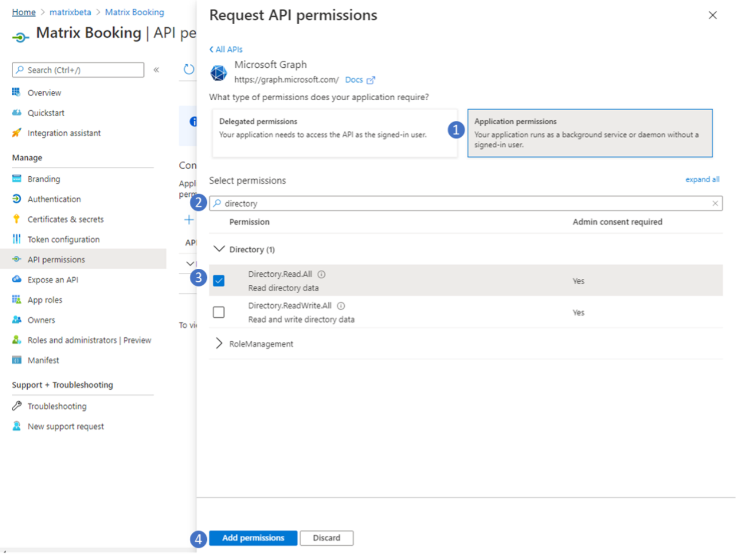The height and width of the screenshot is (560, 738).
Task: Click the Add permissions button
Action: pyautogui.click(x=253, y=538)
